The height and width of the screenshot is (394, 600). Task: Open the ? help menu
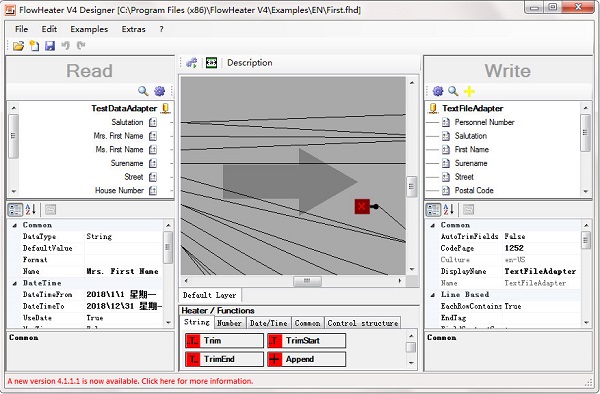161,29
